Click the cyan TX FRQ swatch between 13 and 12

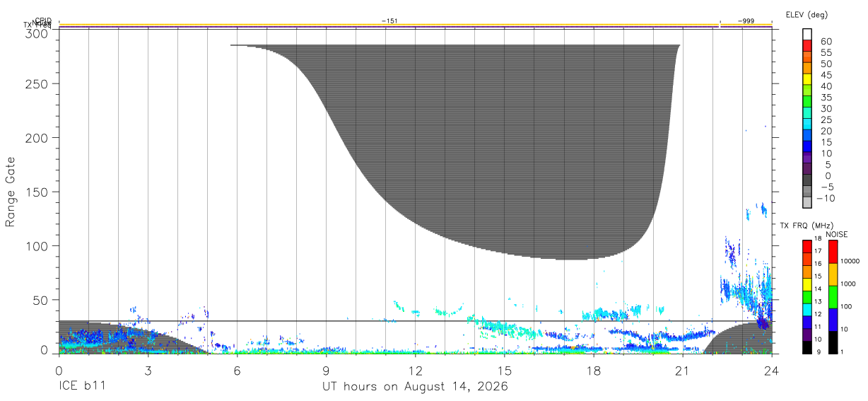coord(807,309)
